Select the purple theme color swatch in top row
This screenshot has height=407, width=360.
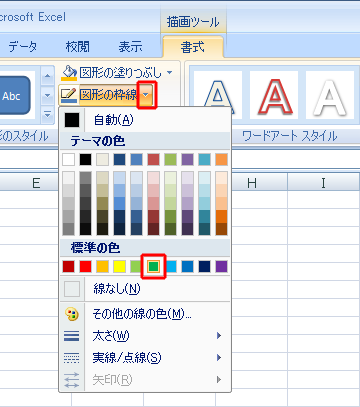(x=187, y=160)
